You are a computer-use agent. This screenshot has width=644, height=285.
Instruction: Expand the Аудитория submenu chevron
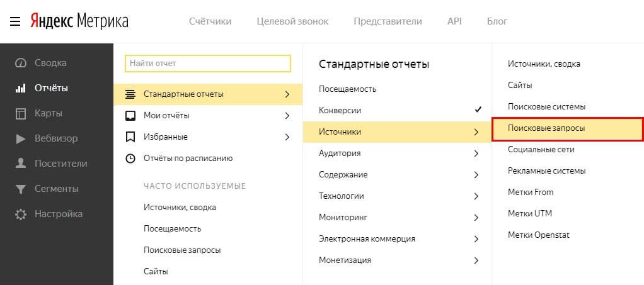coord(476,154)
